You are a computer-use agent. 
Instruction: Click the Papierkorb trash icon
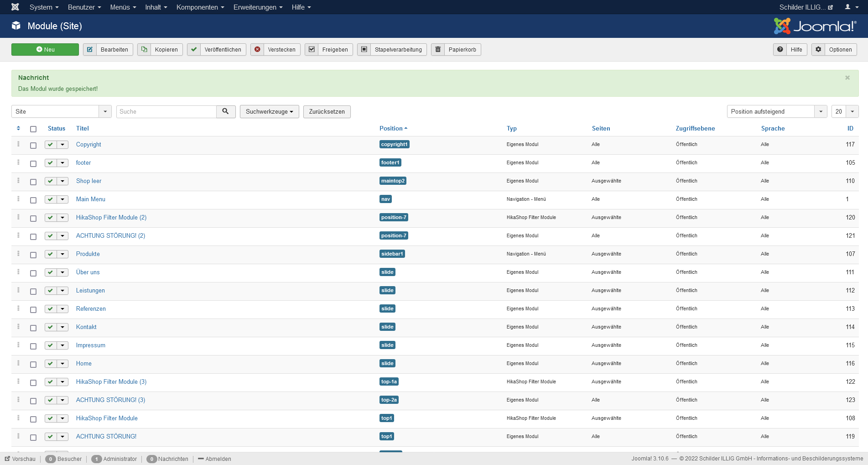click(438, 49)
